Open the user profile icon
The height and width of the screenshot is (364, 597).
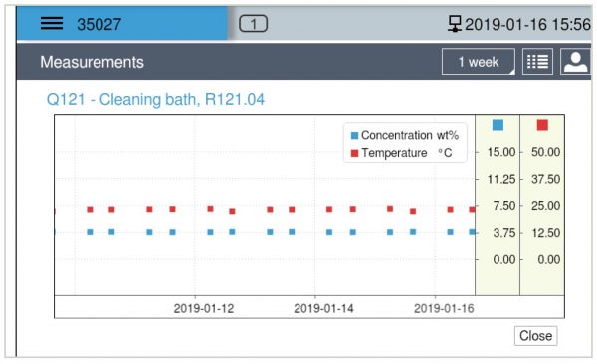pos(575,62)
